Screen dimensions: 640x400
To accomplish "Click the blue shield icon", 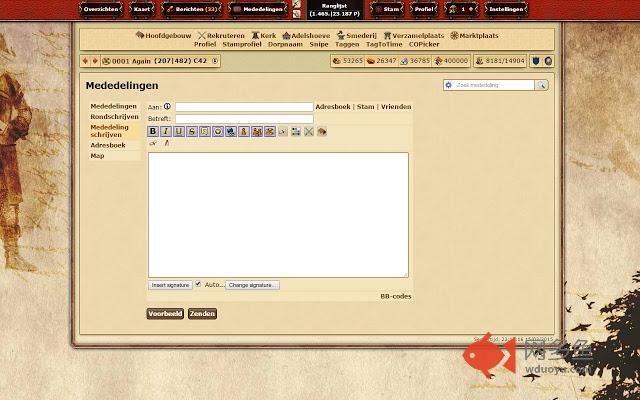I will tap(536, 61).
